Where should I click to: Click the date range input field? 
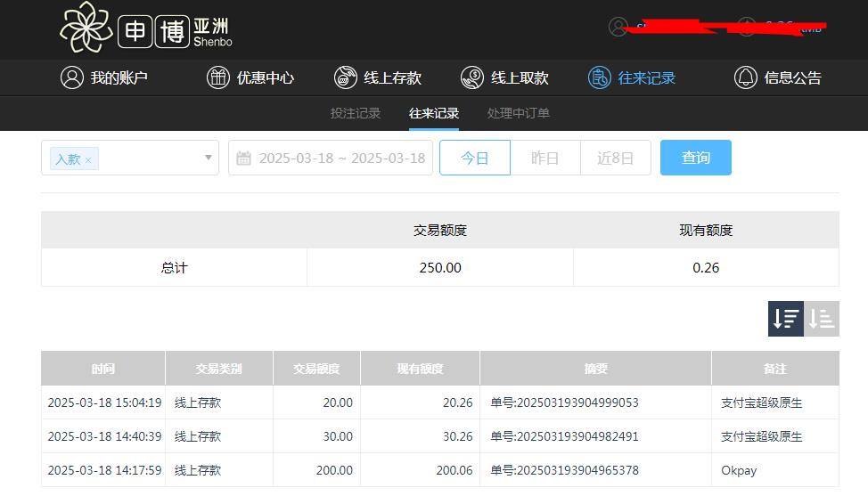click(x=331, y=158)
